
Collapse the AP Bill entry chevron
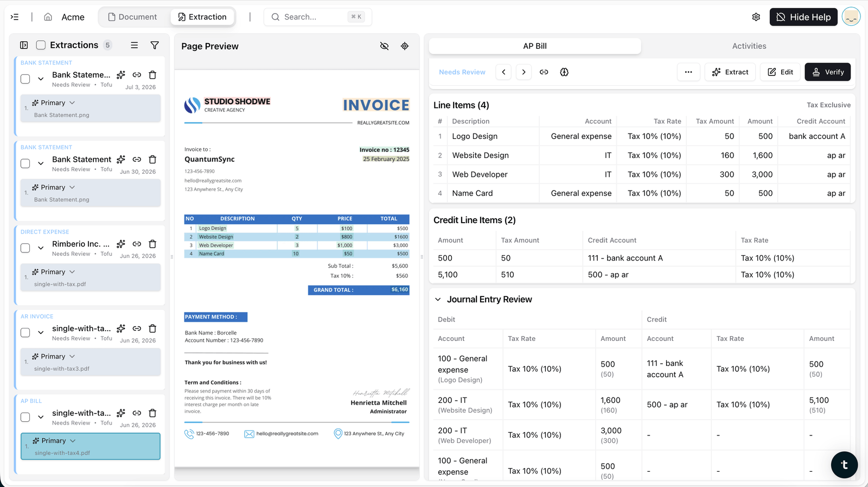click(41, 417)
